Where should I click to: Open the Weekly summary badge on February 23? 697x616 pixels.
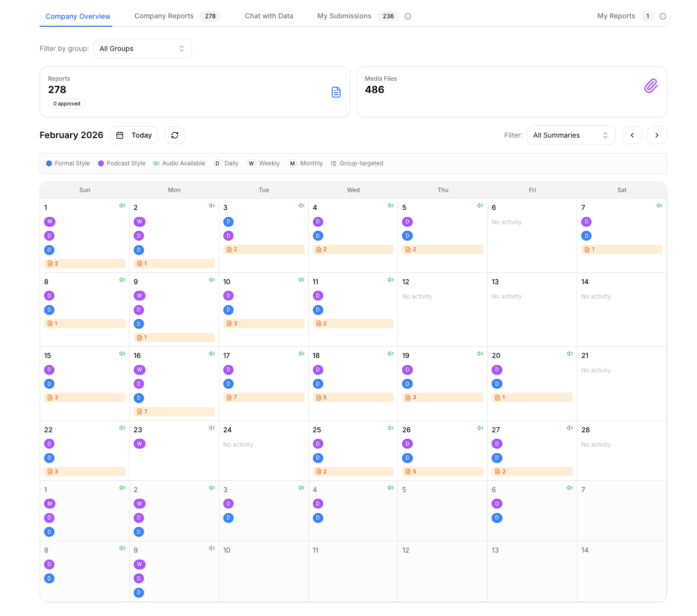[139, 444]
